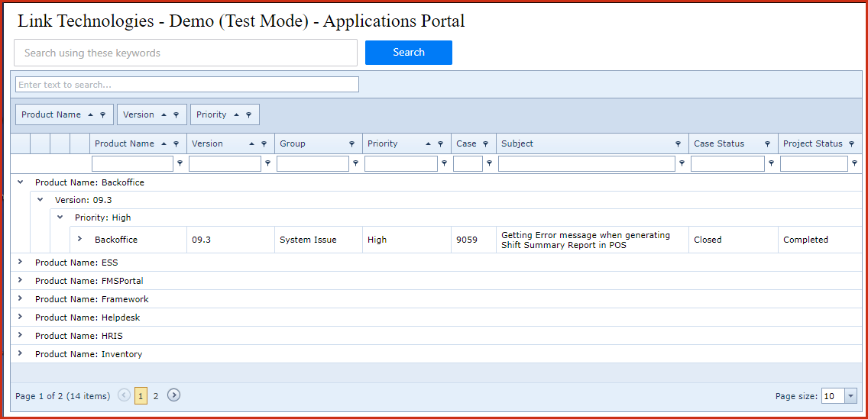
Task: Click Version filter row text box
Action: (x=225, y=163)
